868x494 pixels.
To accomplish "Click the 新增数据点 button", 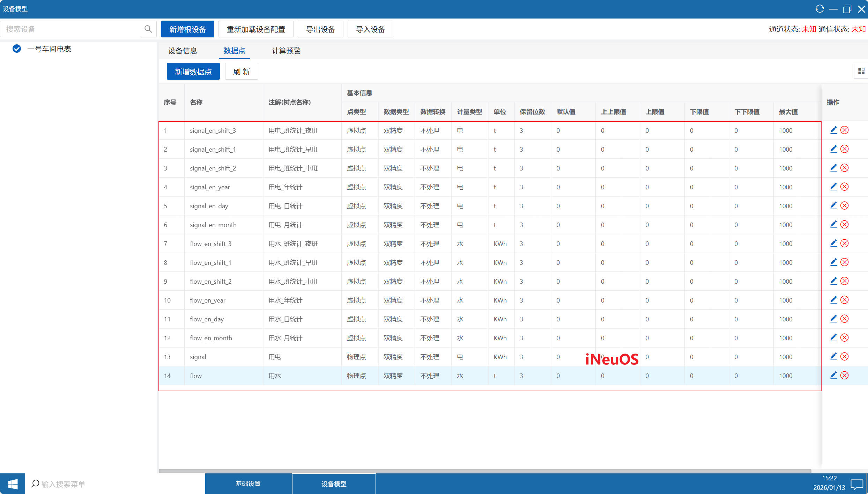I will tap(193, 72).
